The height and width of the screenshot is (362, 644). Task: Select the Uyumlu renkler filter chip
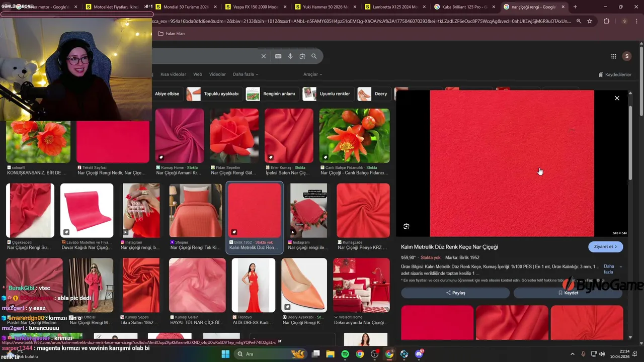coord(328,94)
